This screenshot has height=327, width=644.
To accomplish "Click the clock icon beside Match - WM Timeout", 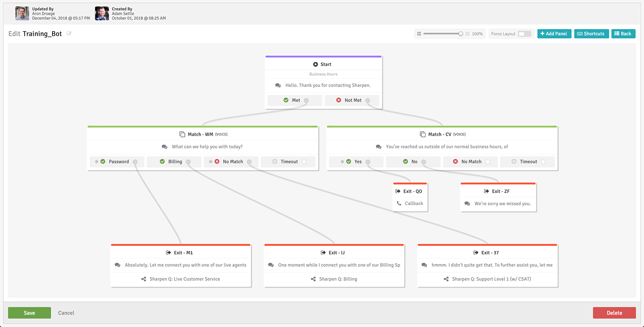I will 275,161.
